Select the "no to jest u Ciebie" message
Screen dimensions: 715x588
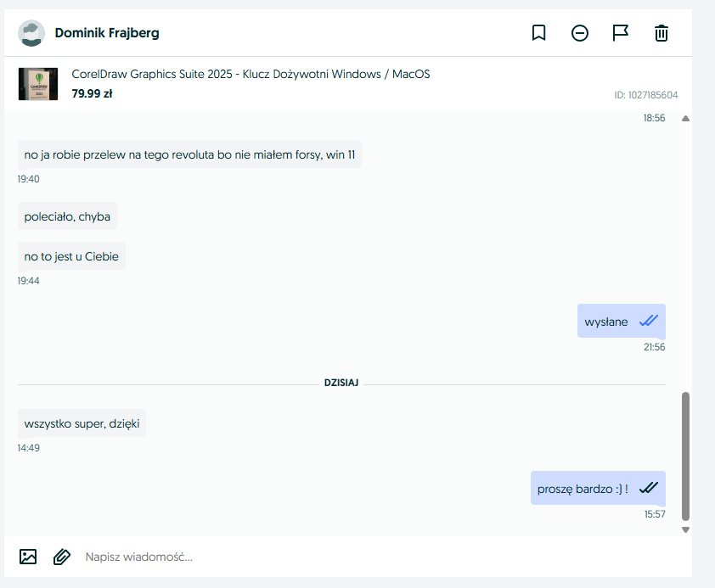pos(71,256)
